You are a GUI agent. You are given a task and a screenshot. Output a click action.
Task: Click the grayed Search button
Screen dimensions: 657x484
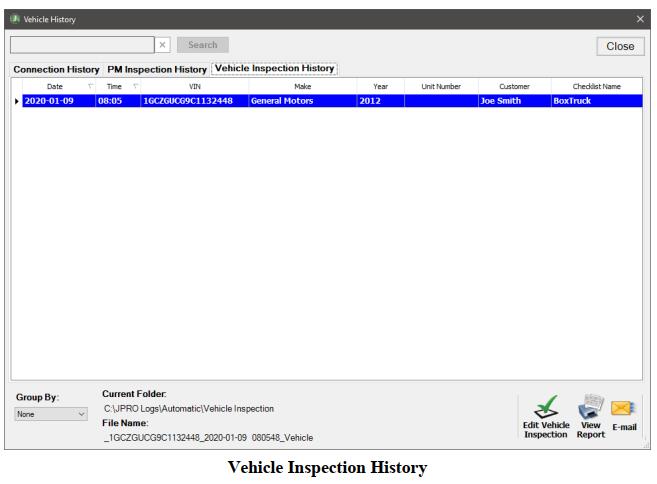(203, 45)
